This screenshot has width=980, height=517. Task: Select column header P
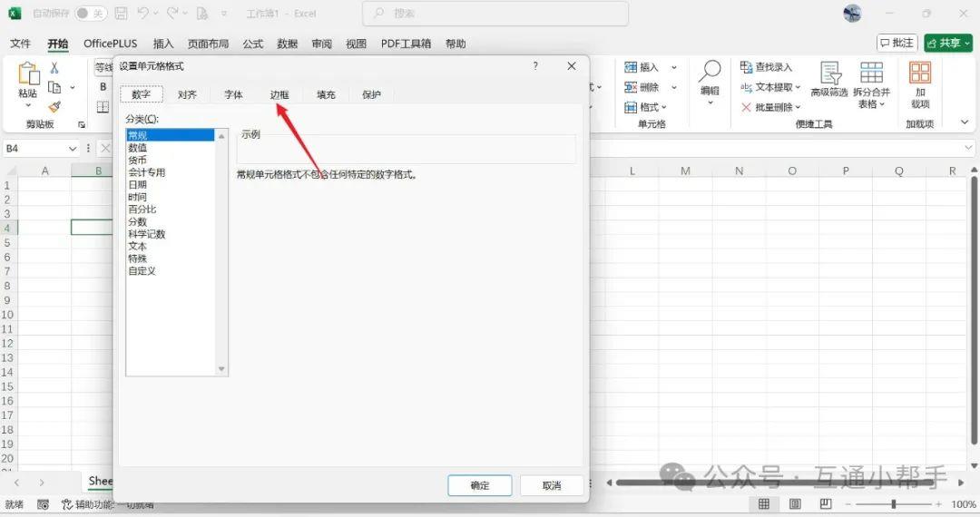click(x=845, y=171)
